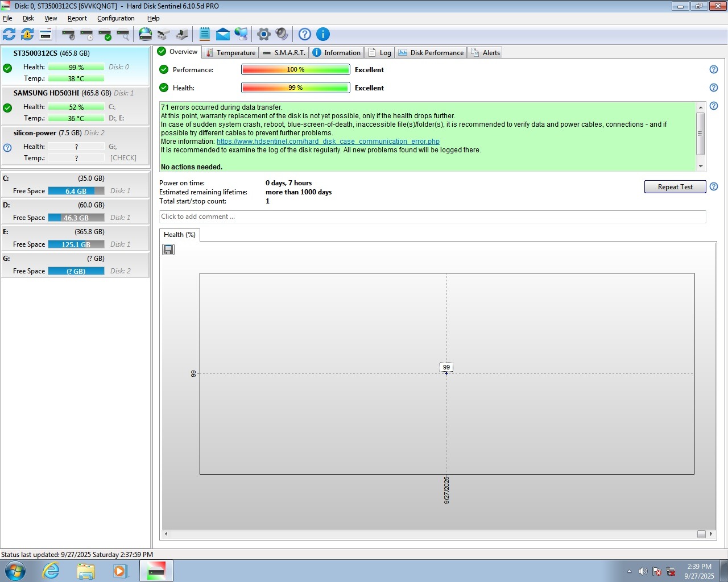Switch to the Disk Performance tab
The height and width of the screenshot is (582, 728).
coord(431,53)
